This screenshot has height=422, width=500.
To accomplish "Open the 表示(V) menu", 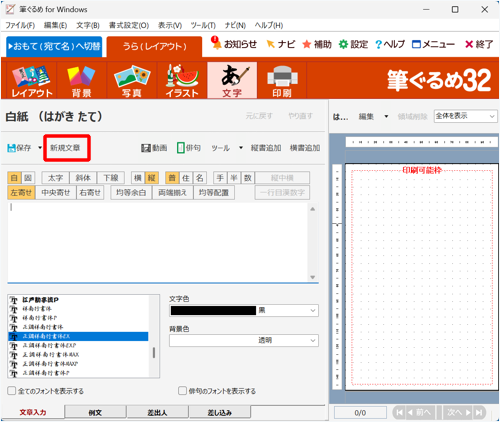I will [x=170, y=25].
